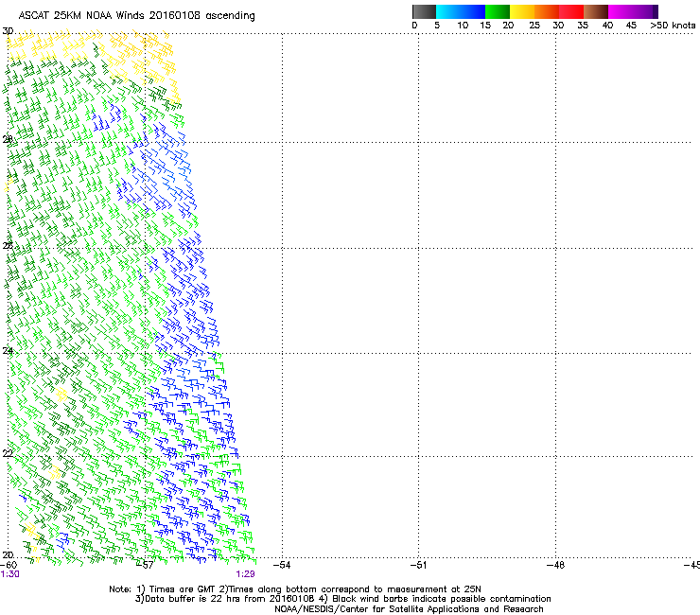Click the red 30-35 knots legend swatch

pos(571,11)
